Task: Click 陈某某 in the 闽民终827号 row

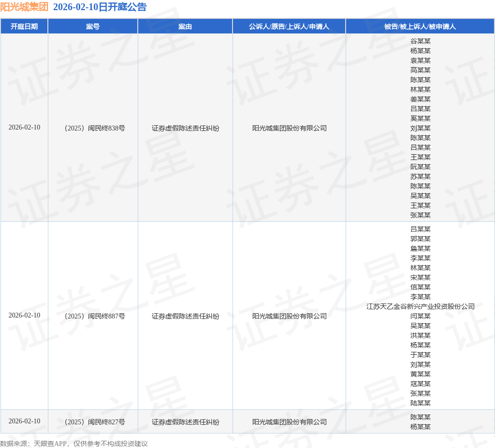Action: (x=421, y=417)
